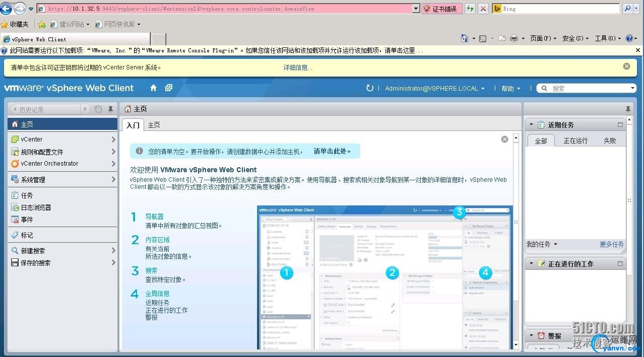
Task: Pin the right-side tasks panel
Action: click(628, 109)
